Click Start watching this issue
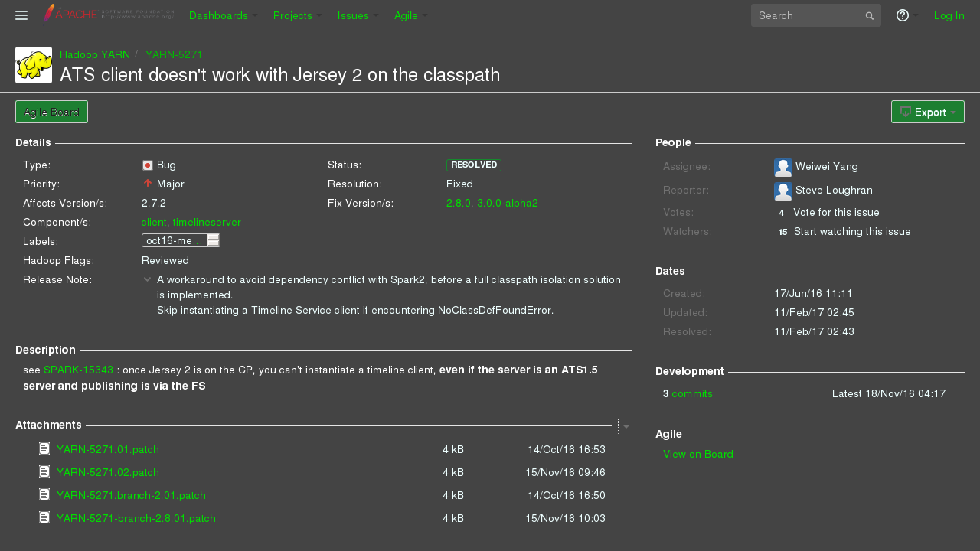 (x=852, y=231)
